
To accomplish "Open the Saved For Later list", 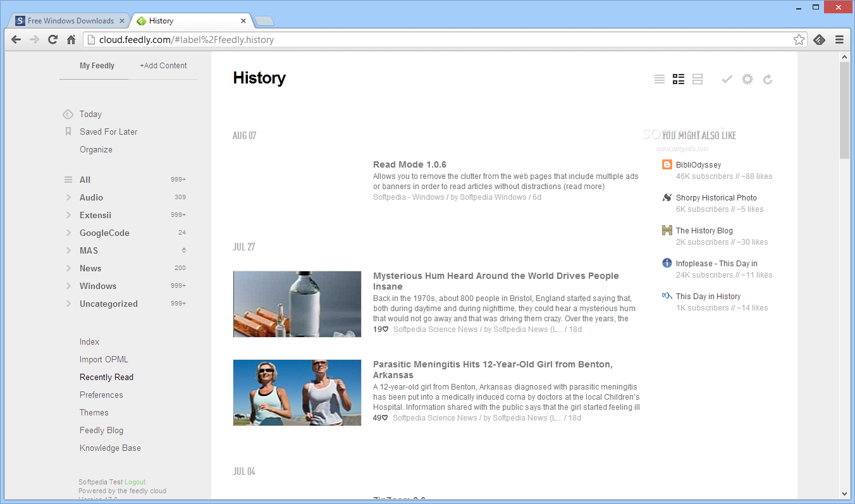I will 108,132.
